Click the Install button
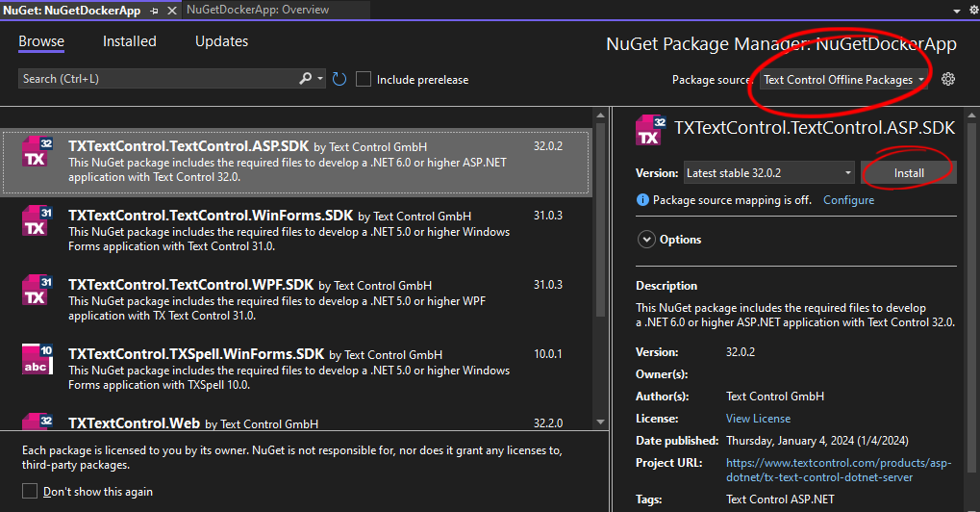The height and width of the screenshot is (512, 980). point(909,173)
